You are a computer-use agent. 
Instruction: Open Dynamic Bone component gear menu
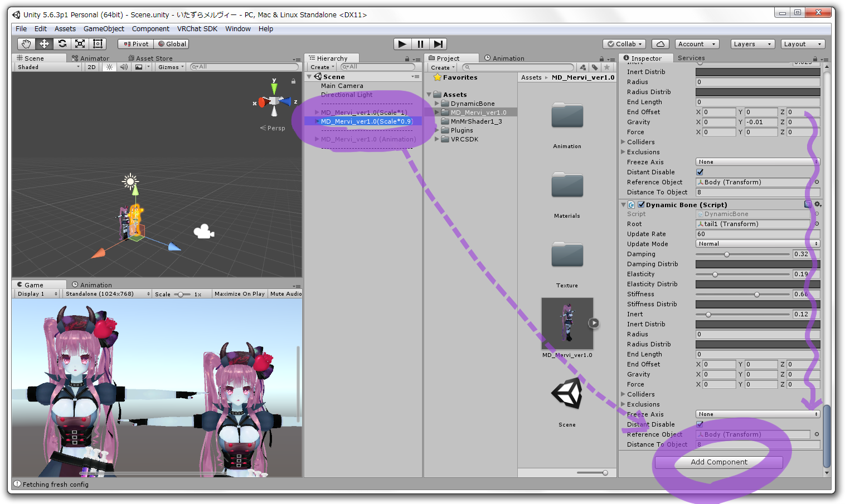tap(818, 204)
